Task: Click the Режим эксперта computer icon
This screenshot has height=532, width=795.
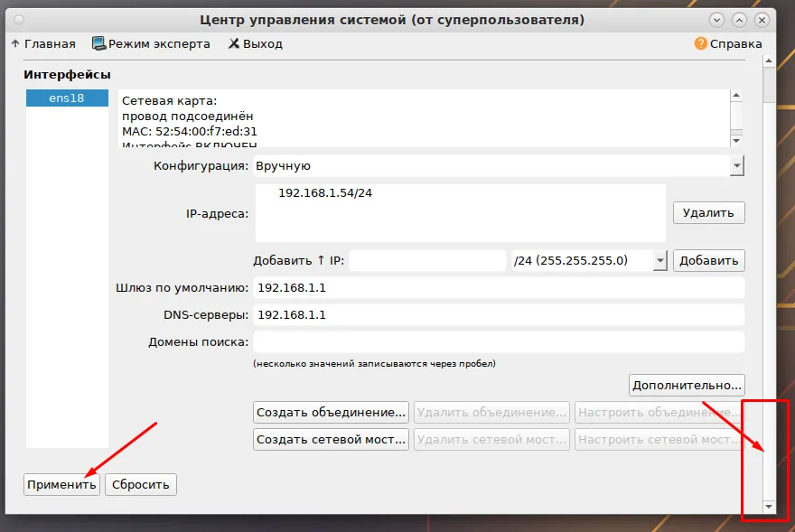Action: point(98,43)
